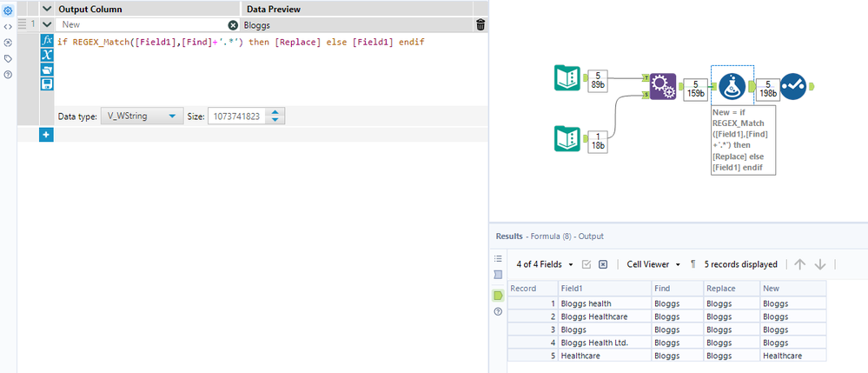
Task: Open the Navigation icon in left sidebar
Action: tap(9, 43)
